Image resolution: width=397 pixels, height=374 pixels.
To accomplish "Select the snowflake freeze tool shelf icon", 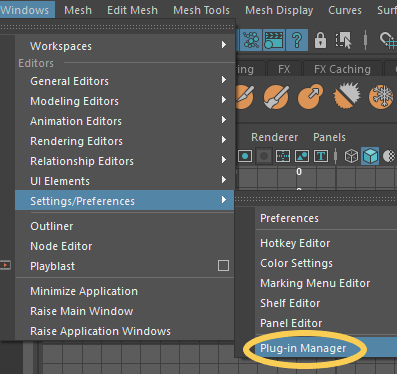I will coord(381,97).
